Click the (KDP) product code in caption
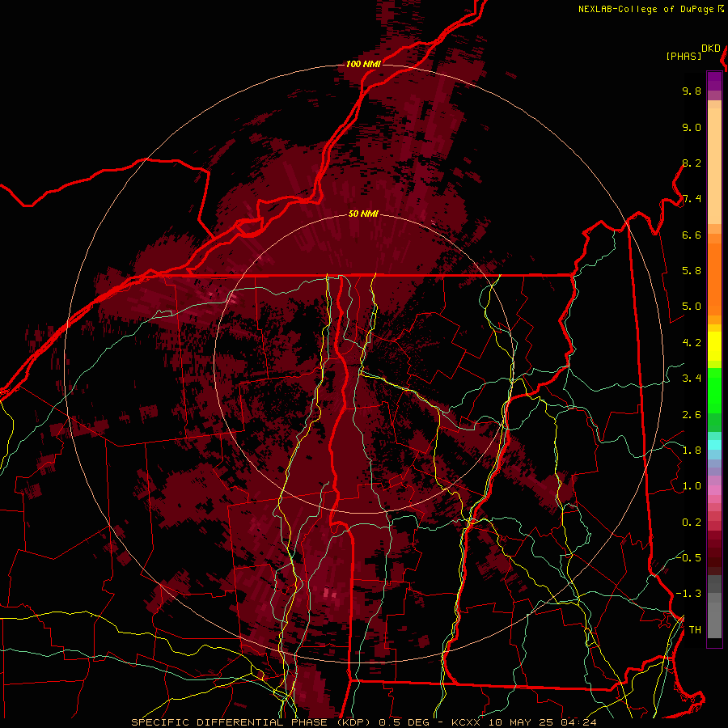Viewport: 728px width, 728px height. tap(353, 722)
